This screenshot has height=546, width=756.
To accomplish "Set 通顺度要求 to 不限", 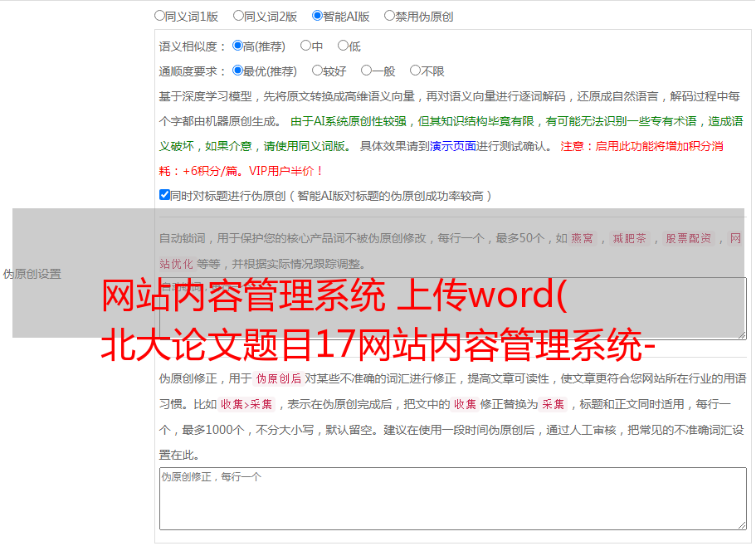I will [415, 71].
